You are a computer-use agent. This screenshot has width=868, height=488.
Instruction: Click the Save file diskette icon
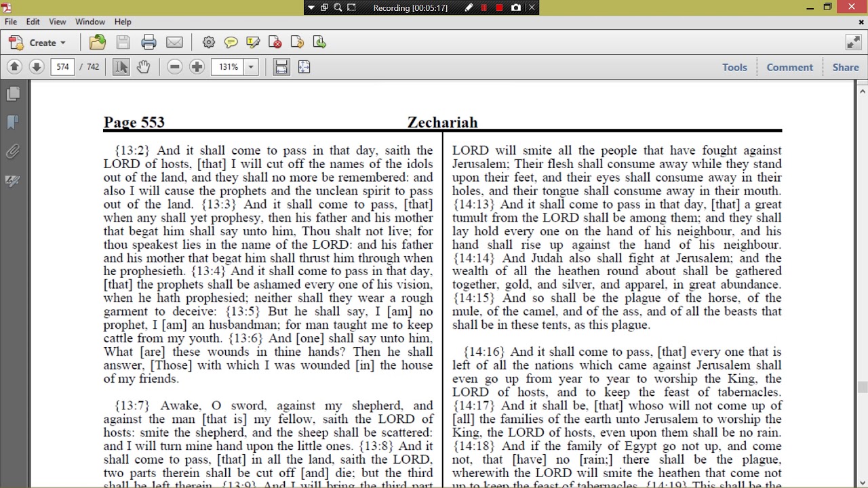(x=123, y=43)
